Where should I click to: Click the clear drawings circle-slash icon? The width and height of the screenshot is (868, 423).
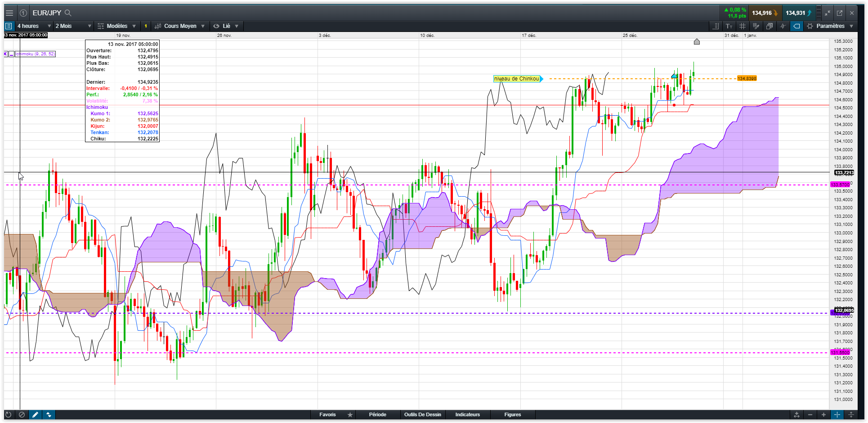click(x=22, y=414)
